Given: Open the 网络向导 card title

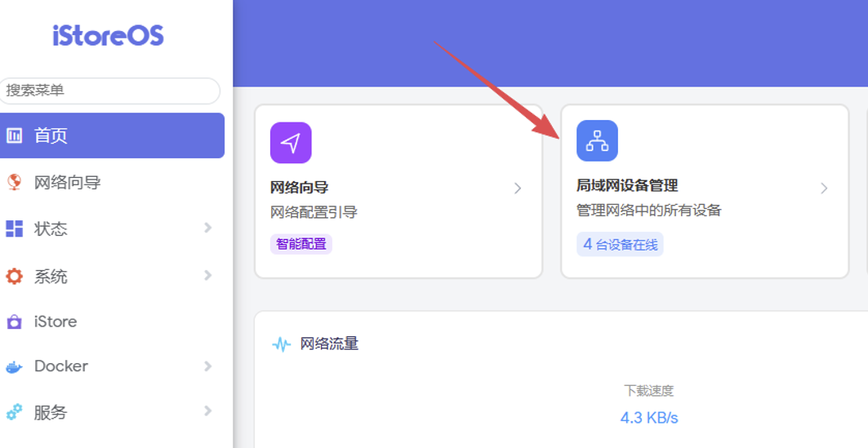Looking at the screenshot, I should [300, 188].
